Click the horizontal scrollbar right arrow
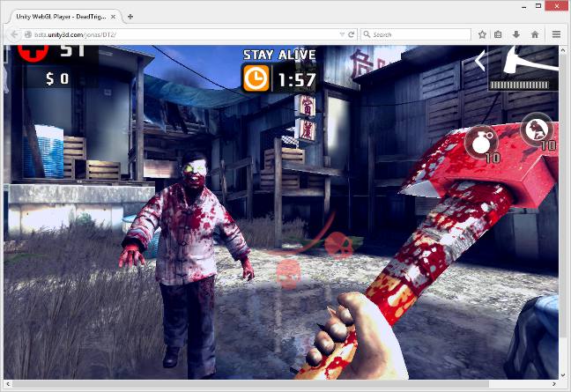Image resolution: width=571 pixels, height=392 pixels. coord(554,384)
